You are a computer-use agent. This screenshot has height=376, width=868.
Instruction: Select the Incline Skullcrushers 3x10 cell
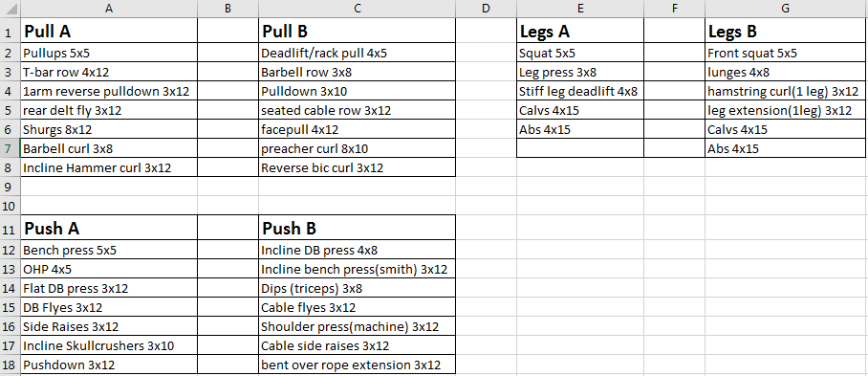click(109, 345)
